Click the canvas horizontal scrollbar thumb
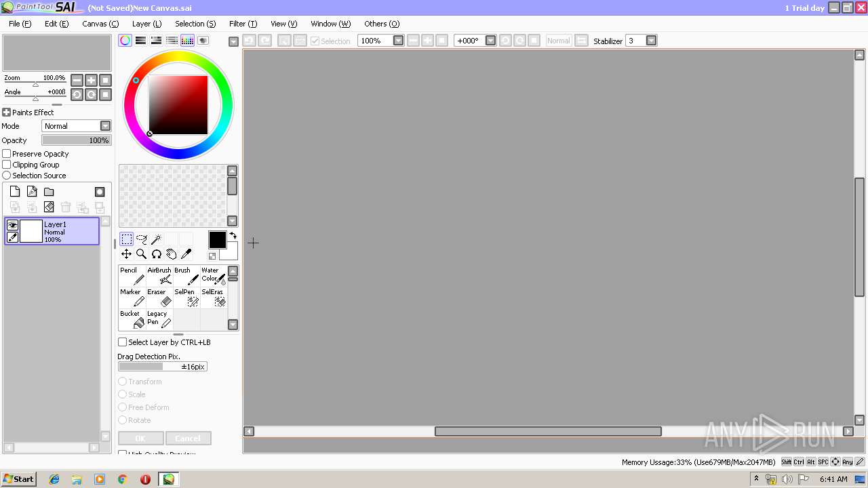 tap(548, 431)
